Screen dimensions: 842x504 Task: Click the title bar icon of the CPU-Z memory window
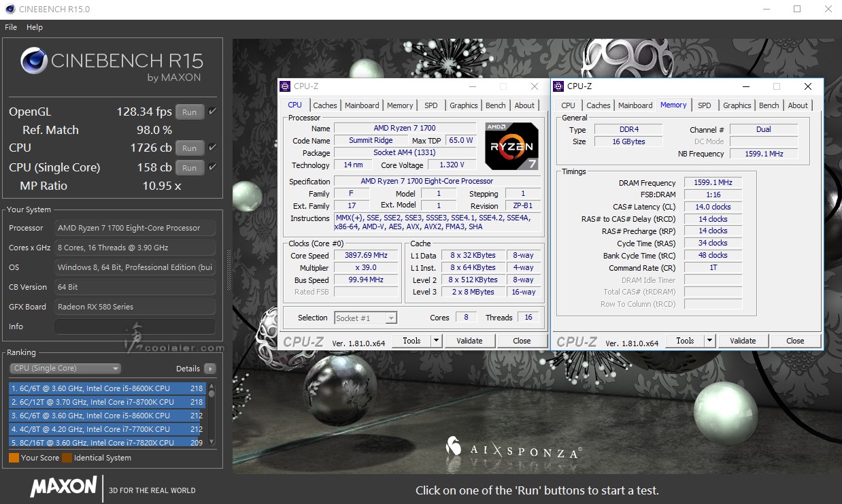[558, 86]
